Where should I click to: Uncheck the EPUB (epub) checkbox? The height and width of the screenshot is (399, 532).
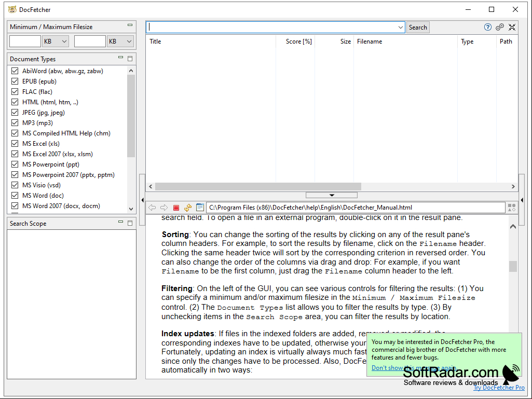coord(15,81)
